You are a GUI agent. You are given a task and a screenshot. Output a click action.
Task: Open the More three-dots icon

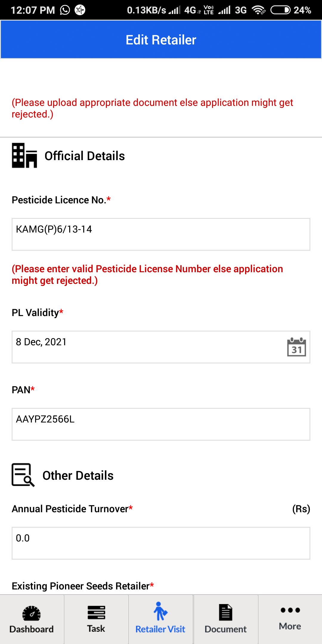[290, 610]
